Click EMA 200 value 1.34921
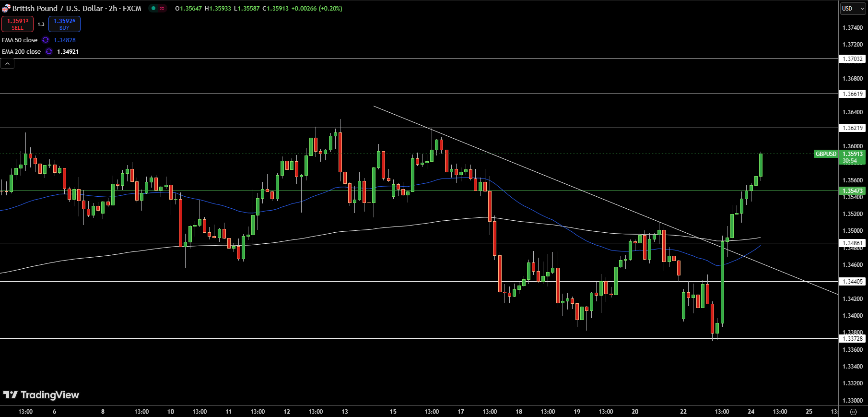Viewport: 868px width, 417px height. 68,52
